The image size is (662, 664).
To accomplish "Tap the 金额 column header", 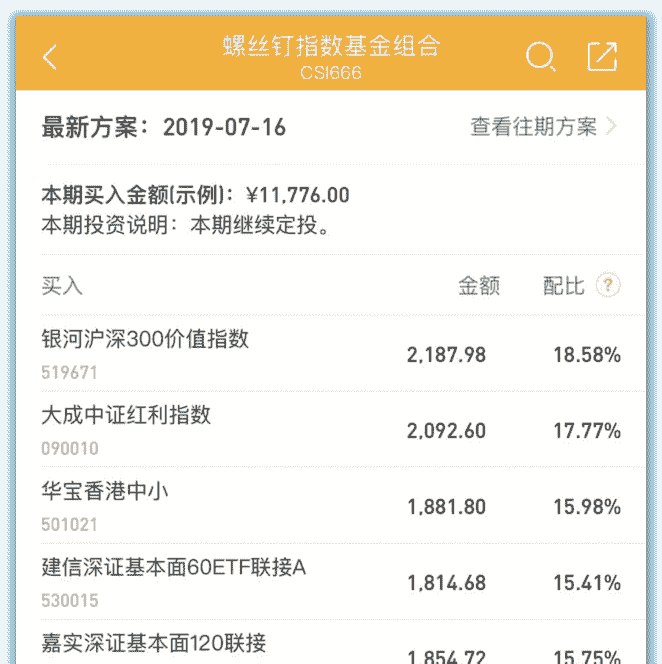I will 479,286.
